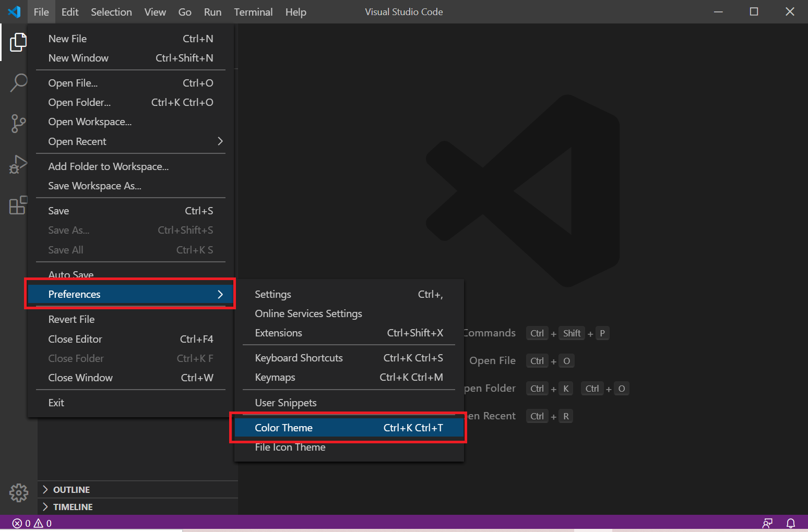
Task: Select Open Folder... menu entry
Action: point(130,102)
